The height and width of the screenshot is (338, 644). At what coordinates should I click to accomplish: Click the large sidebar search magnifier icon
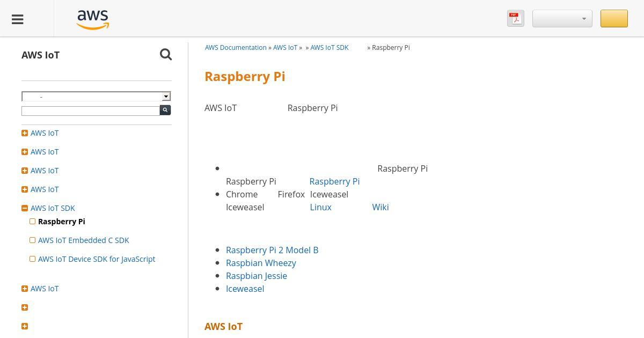pyautogui.click(x=166, y=55)
